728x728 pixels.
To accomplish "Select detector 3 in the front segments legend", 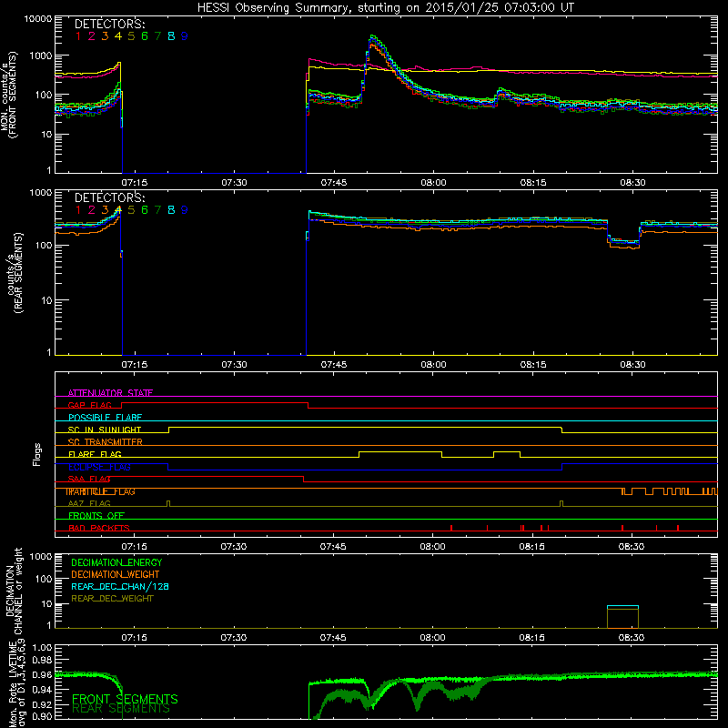I will click(105, 36).
